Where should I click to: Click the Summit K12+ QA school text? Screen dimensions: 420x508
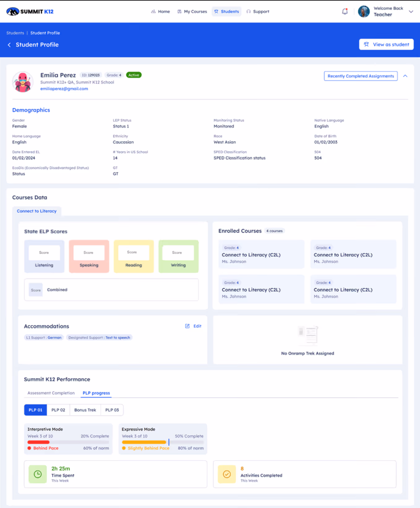[x=77, y=82]
